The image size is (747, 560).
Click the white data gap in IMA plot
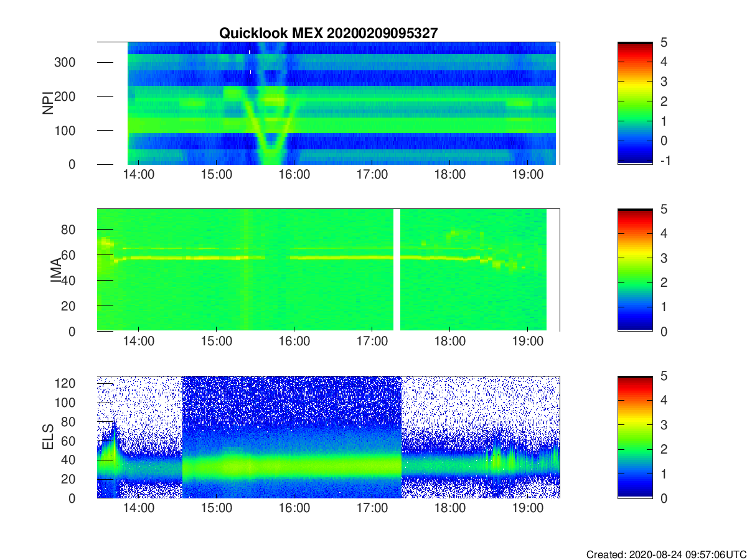pyautogui.click(x=397, y=270)
